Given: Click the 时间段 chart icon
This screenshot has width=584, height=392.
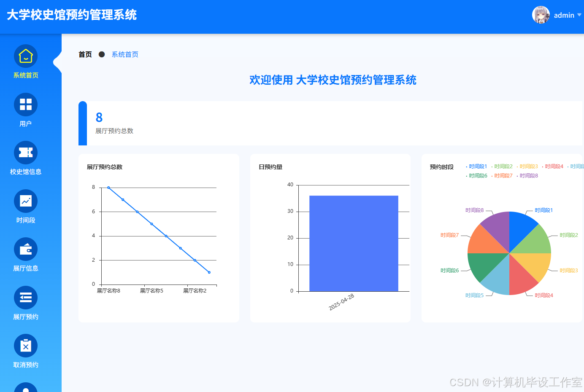Looking at the screenshot, I should (26, 201).
